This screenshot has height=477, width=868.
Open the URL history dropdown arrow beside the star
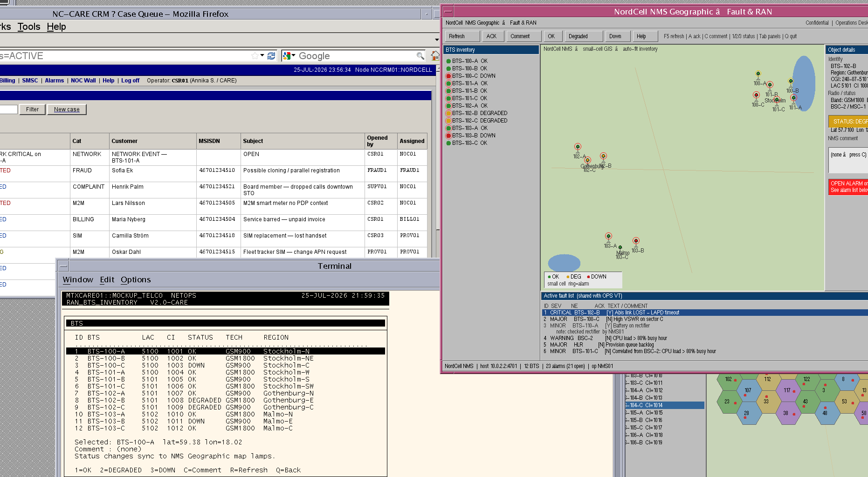(262, 56)
